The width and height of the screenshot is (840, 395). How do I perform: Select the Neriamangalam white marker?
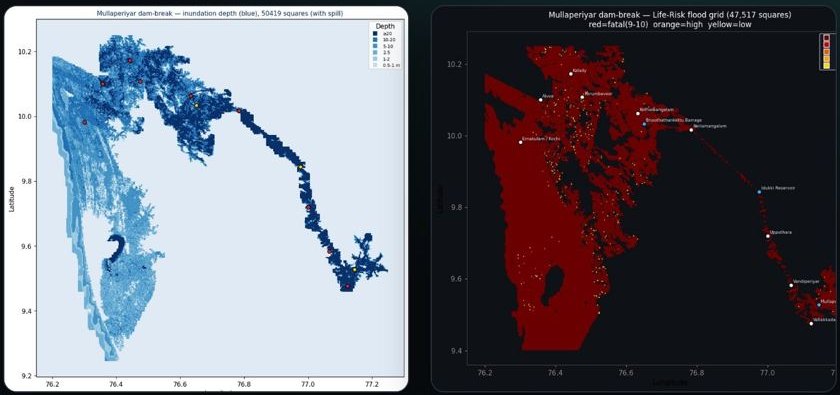click(x=691, y=130)
